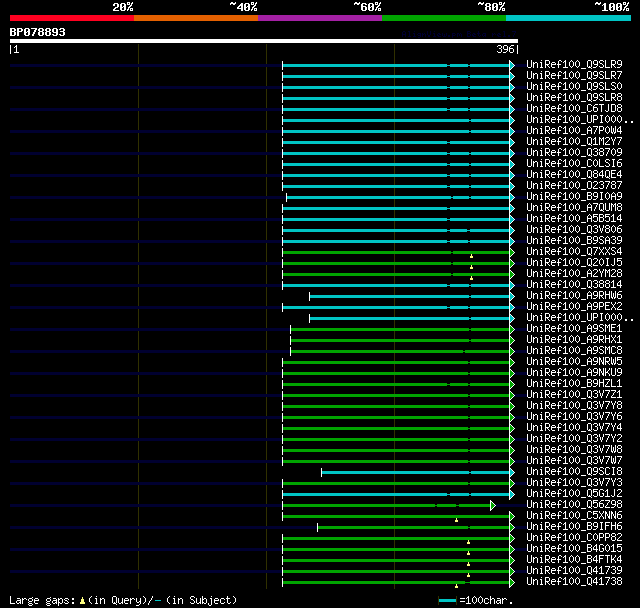640x608 pixels.
Task: Click the arrowhead ending the Q9SLR9 alignment
Action: click(x=512, y=65)
